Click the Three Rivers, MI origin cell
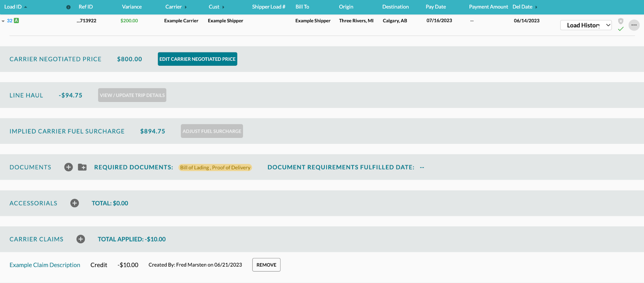This screenshot has height=283, width=644. coord(356,21)
